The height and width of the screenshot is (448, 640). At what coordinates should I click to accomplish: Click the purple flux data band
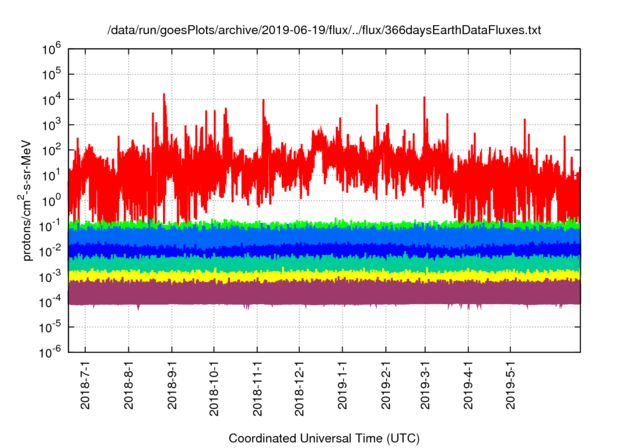click(x=324, y=293)
